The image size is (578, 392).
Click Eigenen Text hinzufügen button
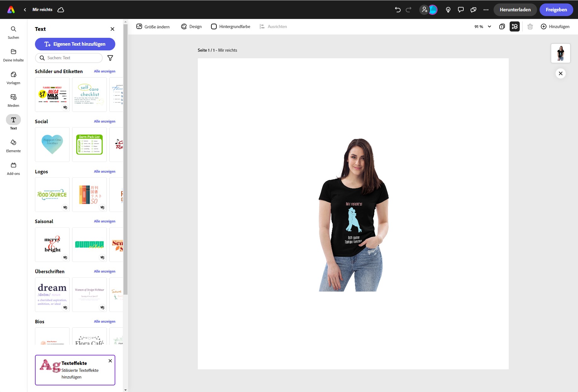(x=75, y=44)
